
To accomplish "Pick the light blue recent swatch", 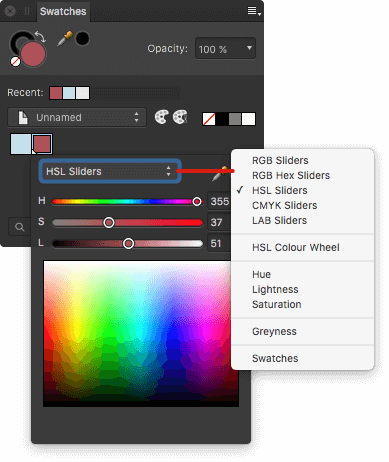I will coord(69,93).
